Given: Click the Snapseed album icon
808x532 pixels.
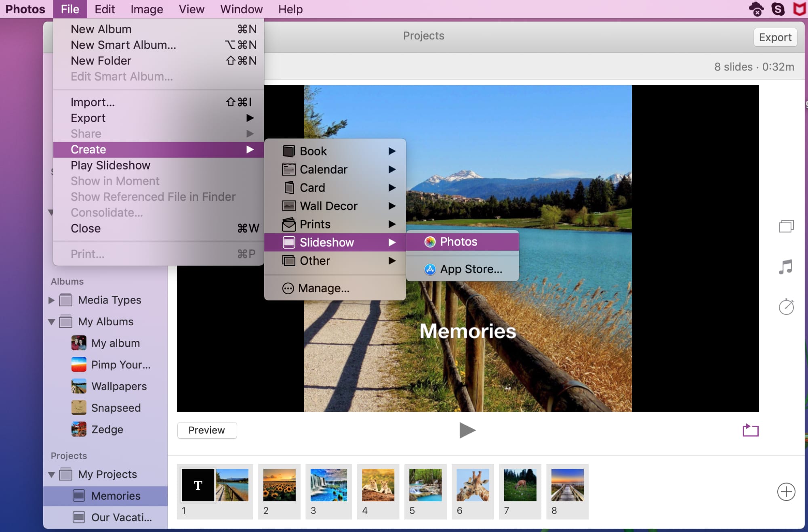Looking at the screenshot, I should pos(79,408).
